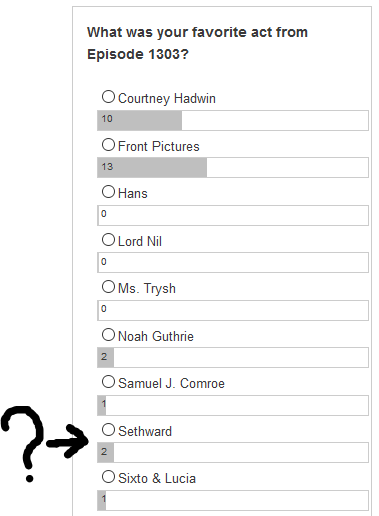This screenshot has width=379, height=516.
Task: Select the Courtney Hadwin radio button
Action: (108, 97)
